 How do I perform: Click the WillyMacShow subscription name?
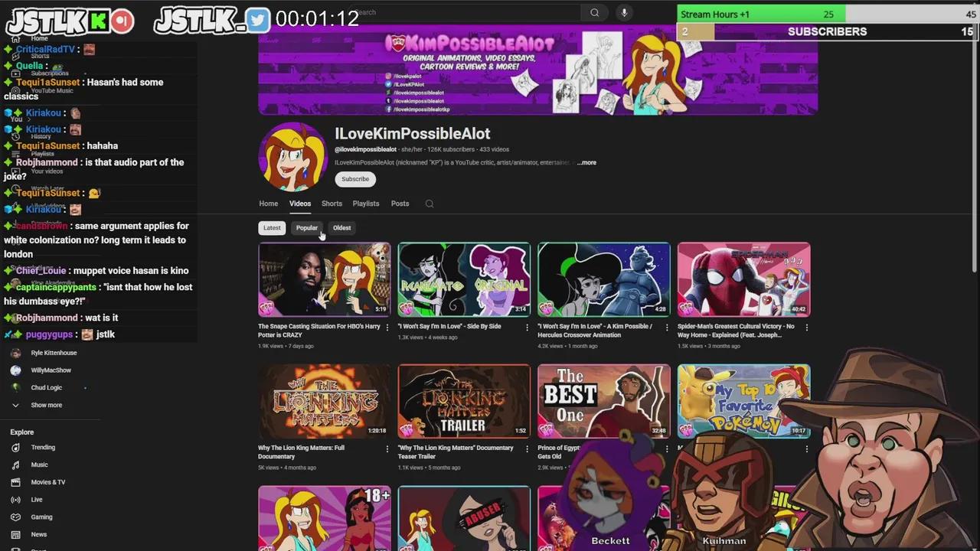click(x=51, y=370)
